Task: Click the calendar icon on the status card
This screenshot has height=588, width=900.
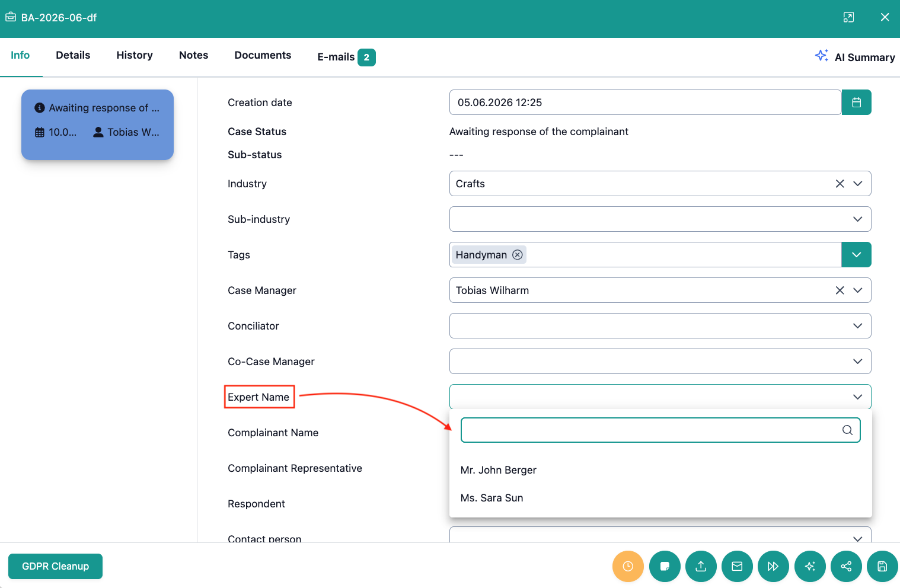Action: point(40,132)
